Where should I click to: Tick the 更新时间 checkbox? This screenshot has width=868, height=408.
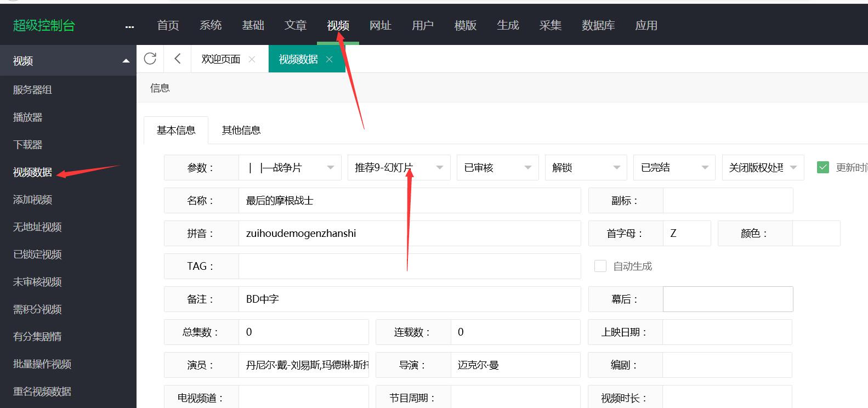pyautogui.click(x=823, y=167)
